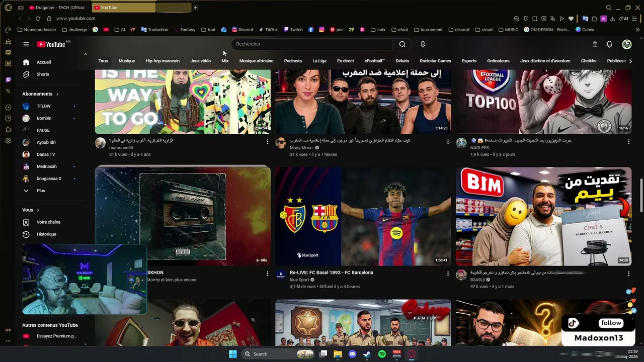Click the search magnifier button
The width and height of the screenshot is (644, 362).
[x=402, y=44]
